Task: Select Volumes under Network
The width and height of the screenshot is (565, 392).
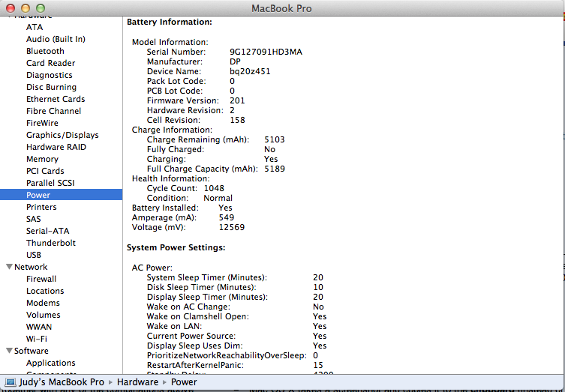Action: [x=44, y=315]
